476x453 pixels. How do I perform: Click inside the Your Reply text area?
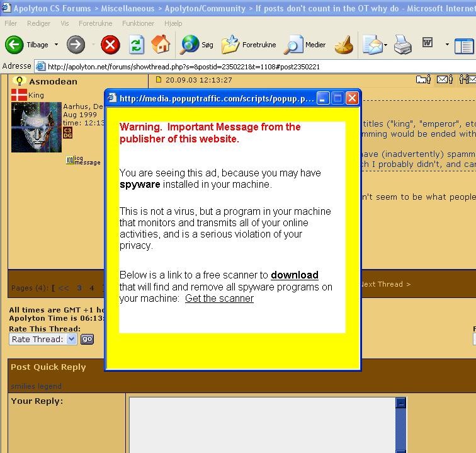261,425
